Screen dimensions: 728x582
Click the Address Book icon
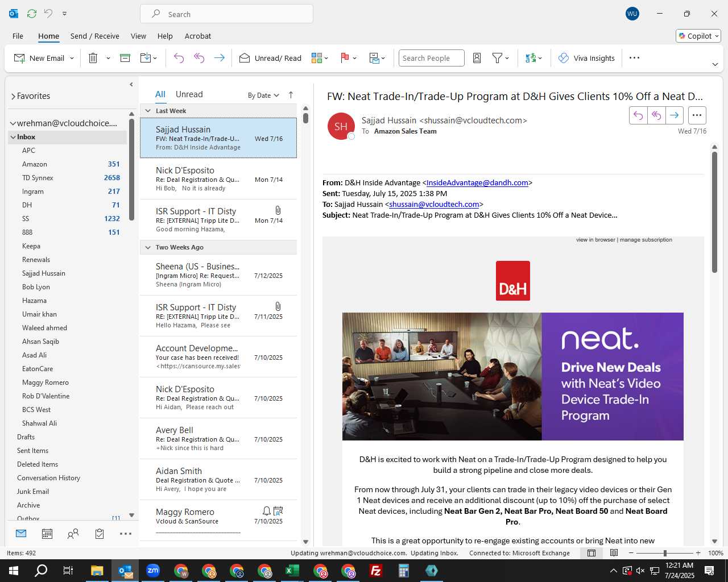coord(477,58)
